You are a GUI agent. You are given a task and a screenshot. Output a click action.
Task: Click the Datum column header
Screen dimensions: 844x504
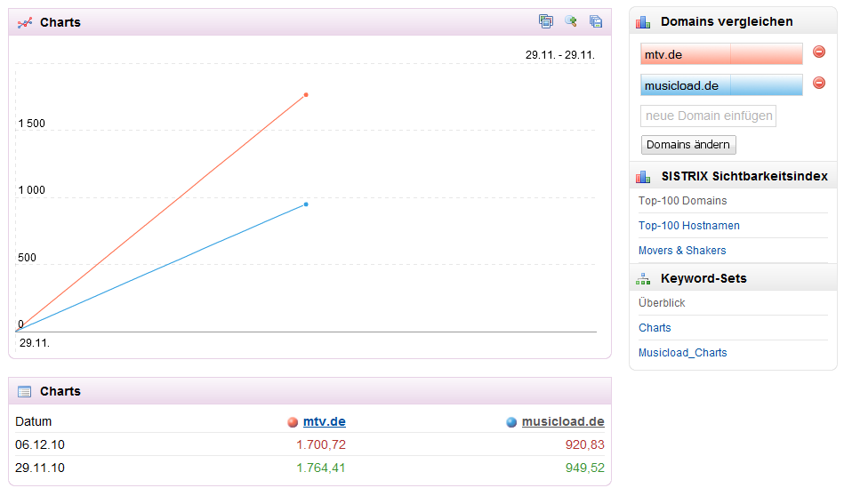coord(34,421)
